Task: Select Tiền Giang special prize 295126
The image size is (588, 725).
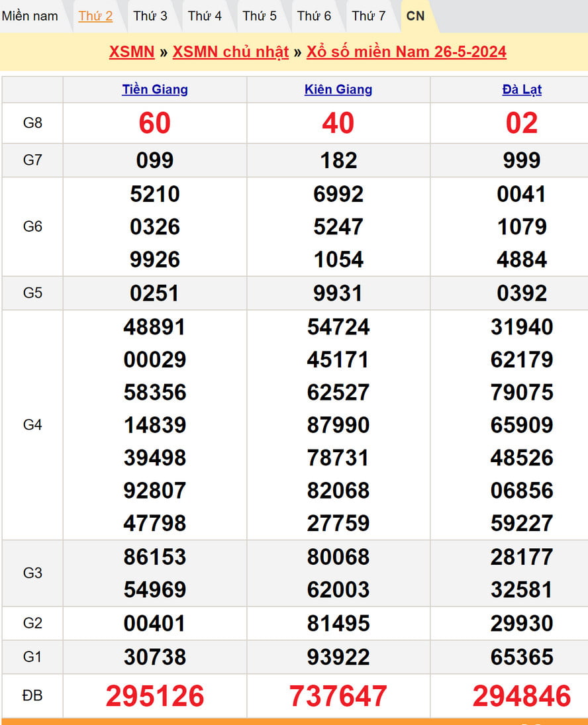Action: pyautogui.click(x=155, y=696)
